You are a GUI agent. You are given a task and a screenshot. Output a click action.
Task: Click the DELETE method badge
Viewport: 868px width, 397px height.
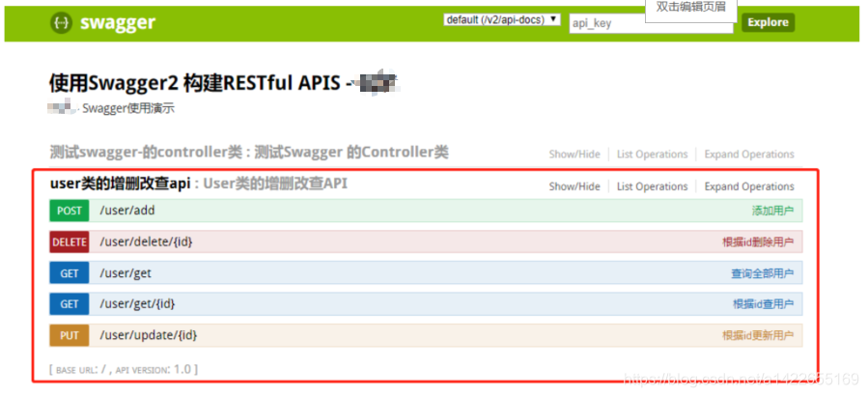70,241
